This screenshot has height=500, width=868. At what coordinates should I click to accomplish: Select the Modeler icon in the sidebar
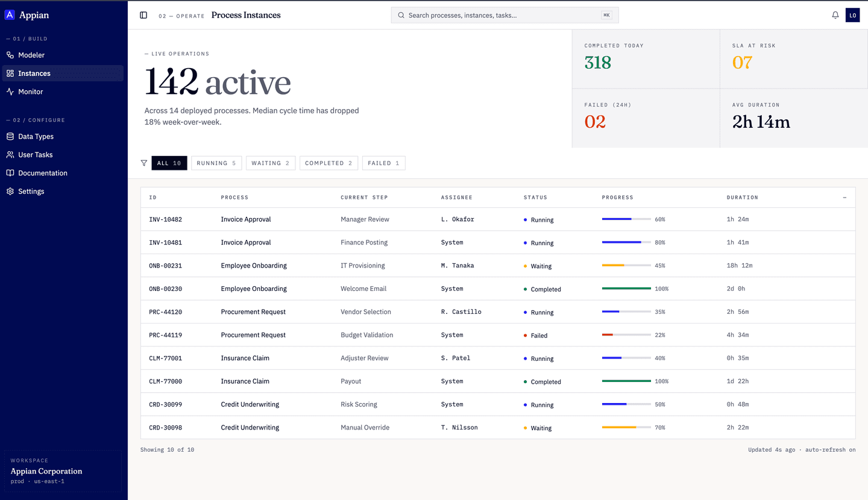[10, 55]
